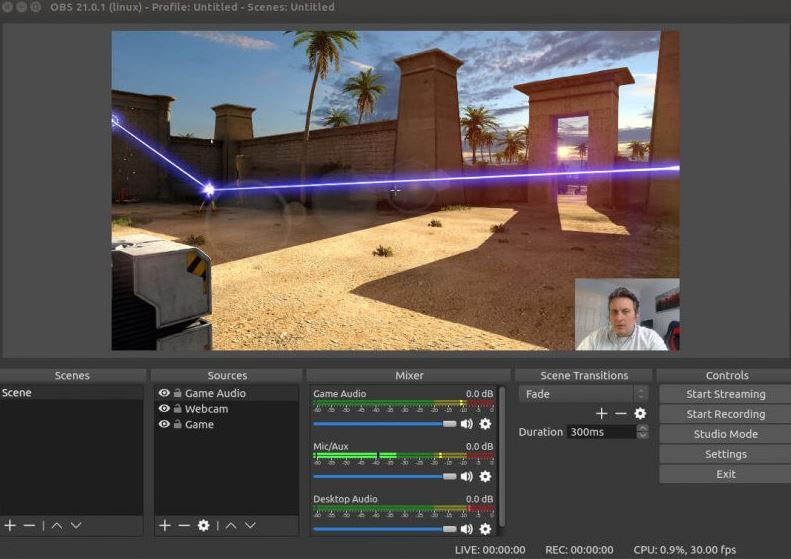Remove selected source with minus icon
This screenshot has width=791, height=559.
coord(184,525)
